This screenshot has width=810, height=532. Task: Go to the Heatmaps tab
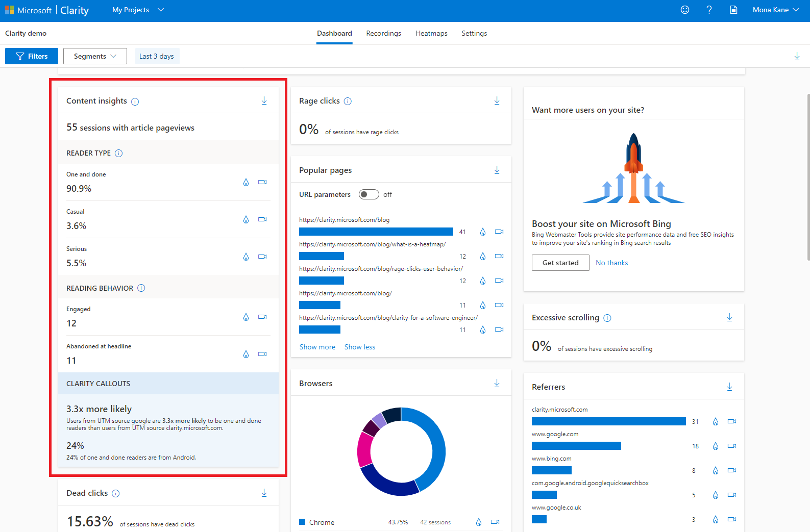coord(431,33)
